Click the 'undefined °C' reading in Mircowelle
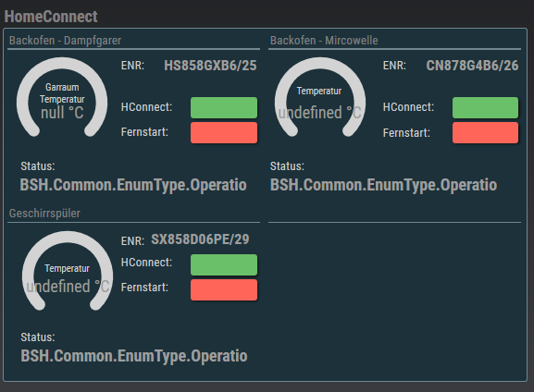 pyautogui.click(x=320, y=113)
